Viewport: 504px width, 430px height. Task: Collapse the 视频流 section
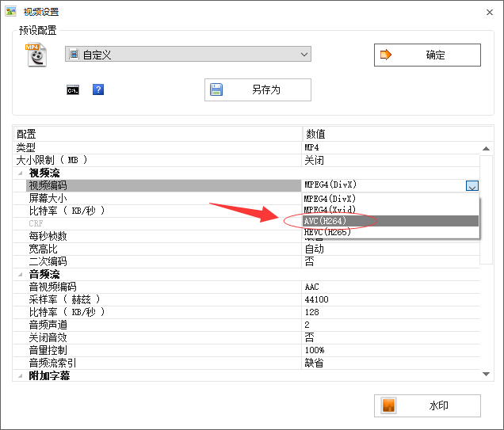click(x=21, y=173)
